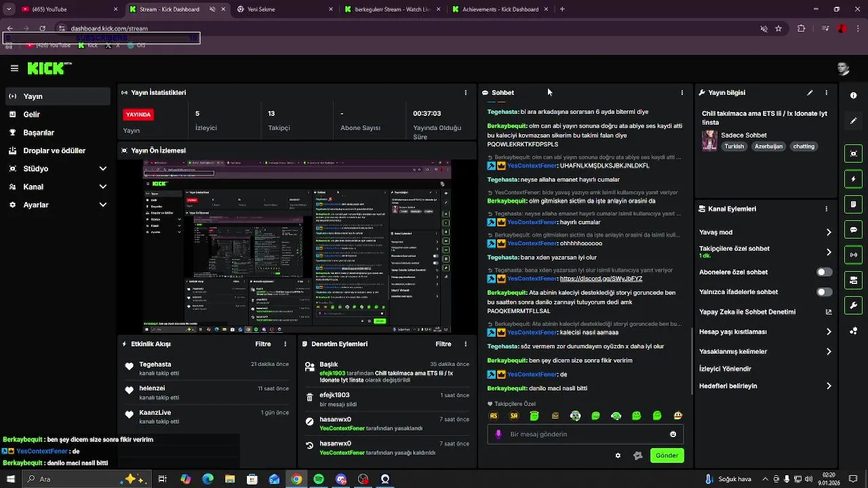The height and width of the screenshot is (488, 868).
Task: Open the Chrome tab search dropdown arrow
Action: (9, 9)
